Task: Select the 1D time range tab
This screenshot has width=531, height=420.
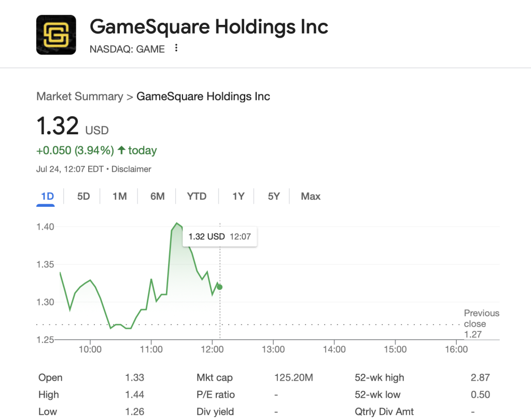Action: [47, 196]
